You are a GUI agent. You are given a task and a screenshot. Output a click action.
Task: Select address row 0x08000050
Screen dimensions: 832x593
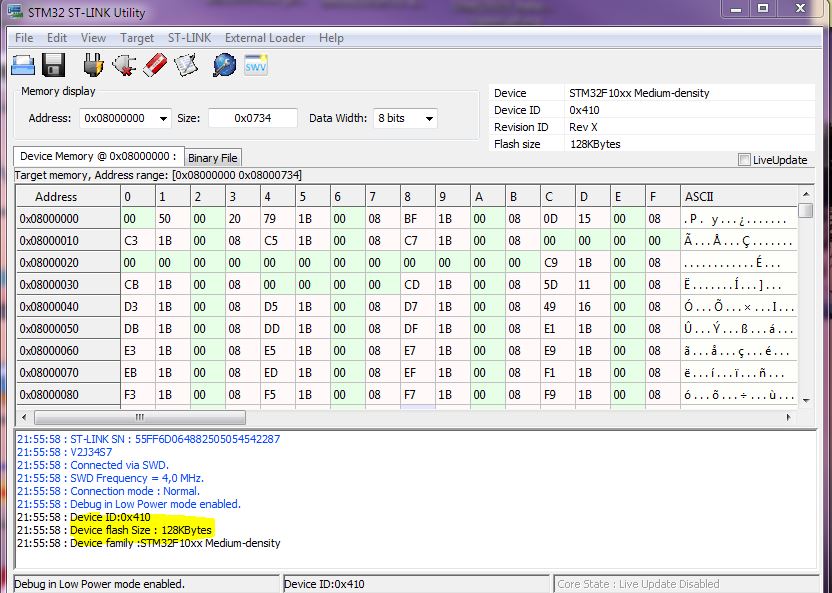click(68, 329)
